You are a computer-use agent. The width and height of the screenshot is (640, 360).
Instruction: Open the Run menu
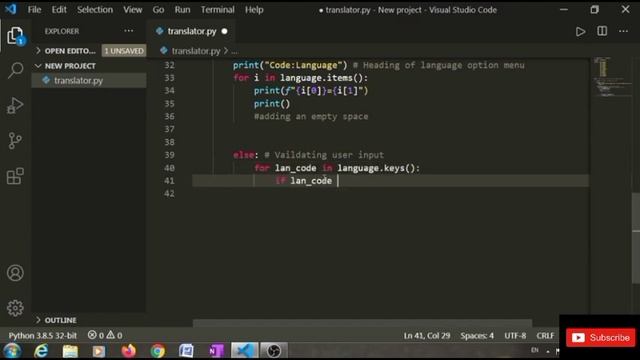pos(182,9)
